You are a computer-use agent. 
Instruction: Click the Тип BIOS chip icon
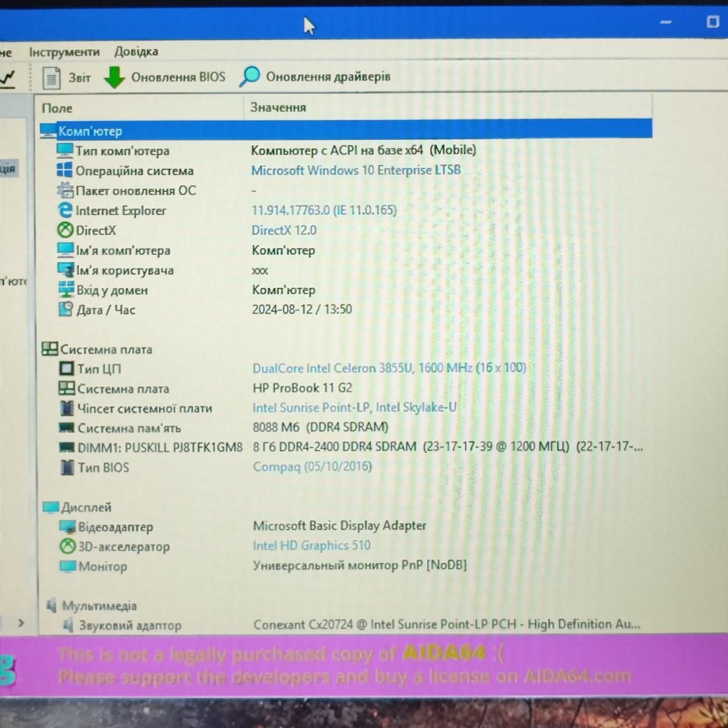click(x=68, y=468)
